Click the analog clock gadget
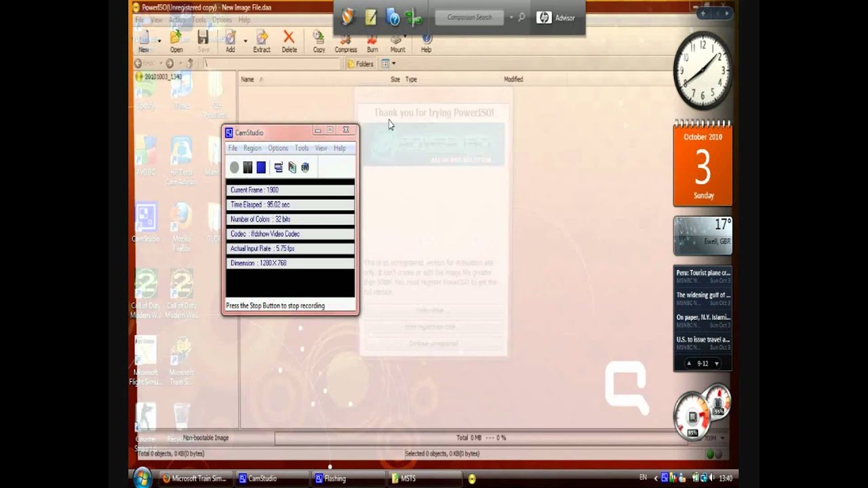This screenshot has width=868, height=488. (x=703, y=70)
